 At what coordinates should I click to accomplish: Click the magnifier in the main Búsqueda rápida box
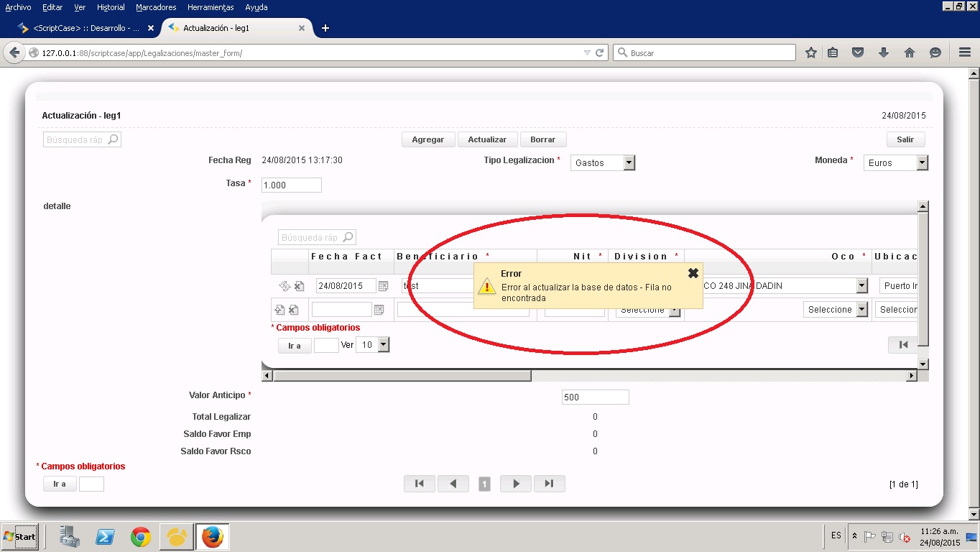[113, 139]
